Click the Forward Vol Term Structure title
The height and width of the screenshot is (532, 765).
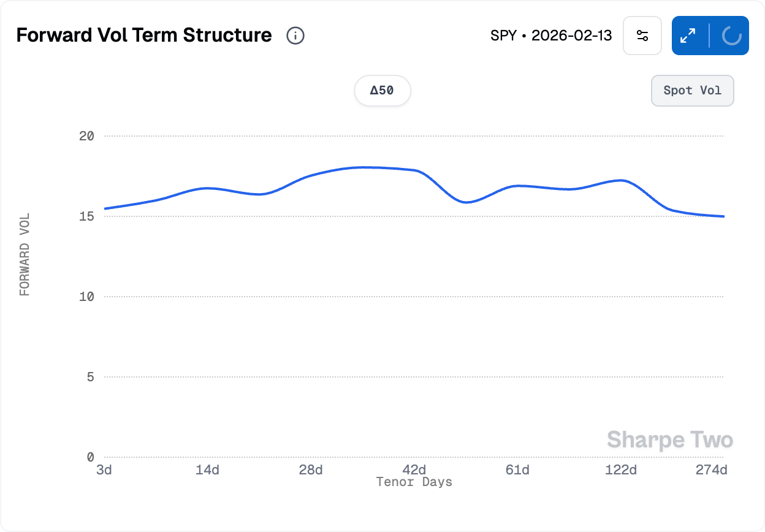pos(144,36)
